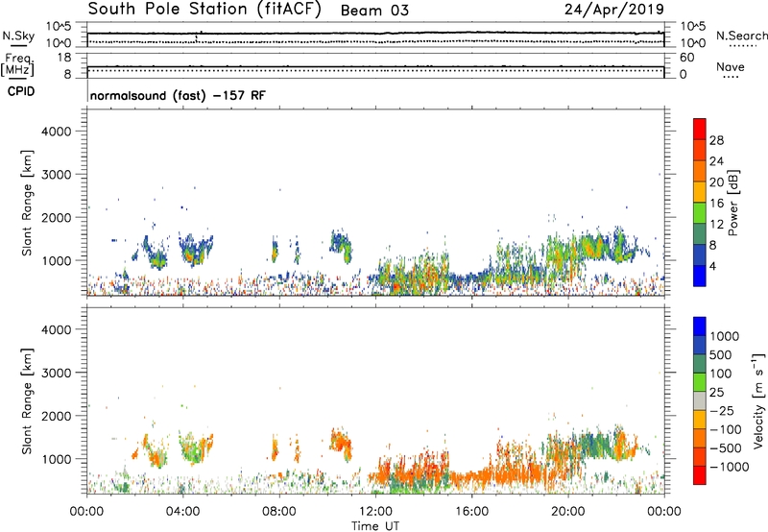Click the '28' tick on power colorbar

point(716,140)
